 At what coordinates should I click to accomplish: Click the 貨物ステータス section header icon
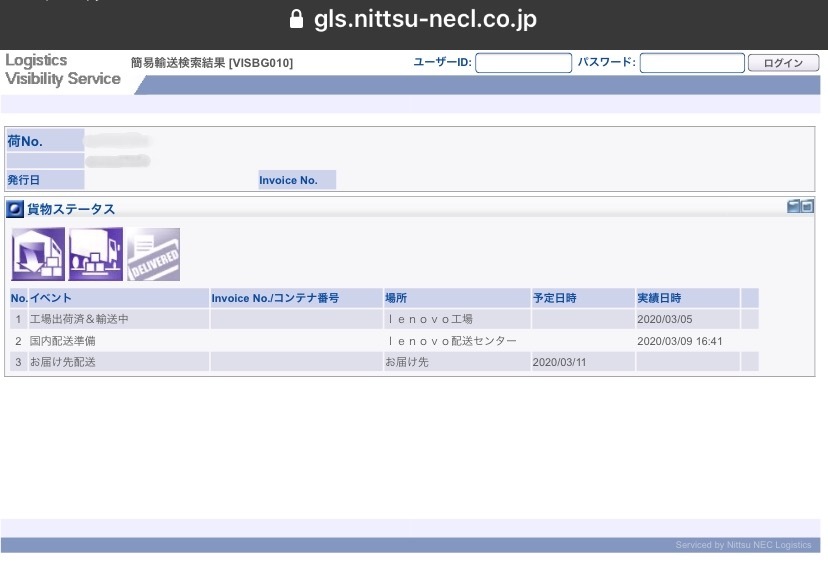coord(15,209)
